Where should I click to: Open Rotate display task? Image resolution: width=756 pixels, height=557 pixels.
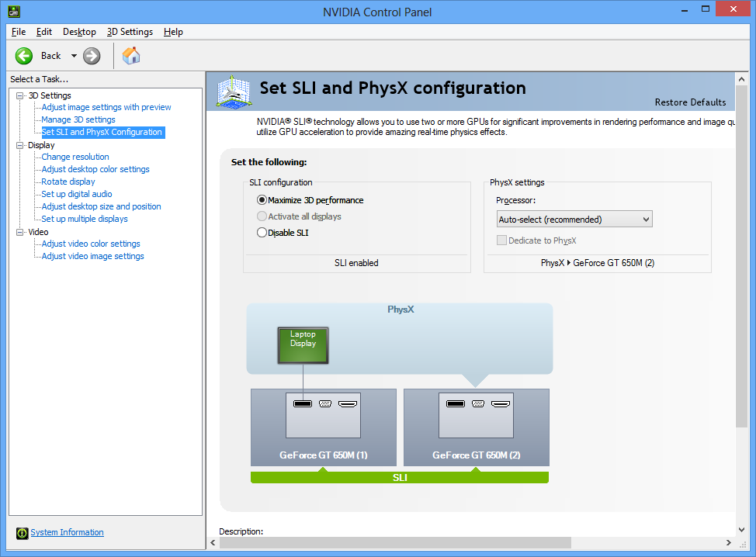pyautogui.click(x=68, y=182)
